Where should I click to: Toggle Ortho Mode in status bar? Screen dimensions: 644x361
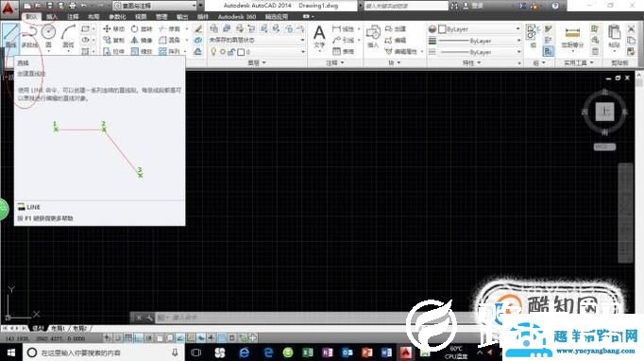139,338
